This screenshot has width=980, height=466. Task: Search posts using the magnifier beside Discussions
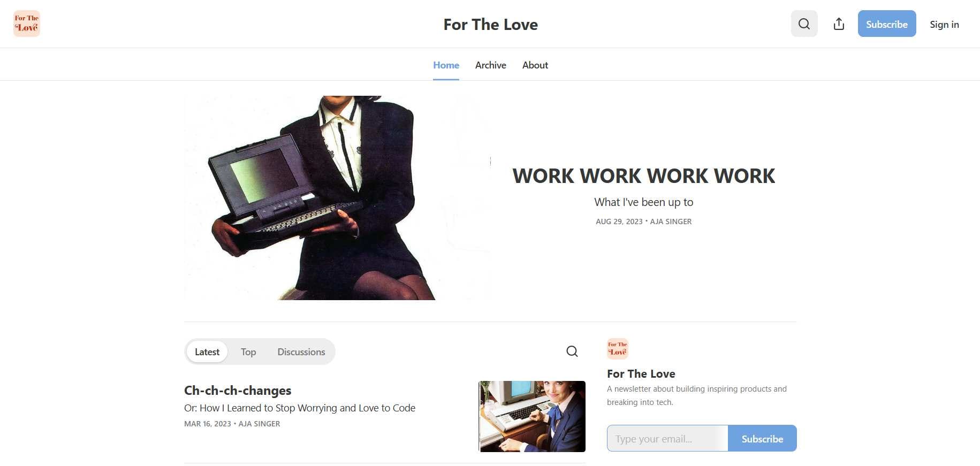(572, 351)
